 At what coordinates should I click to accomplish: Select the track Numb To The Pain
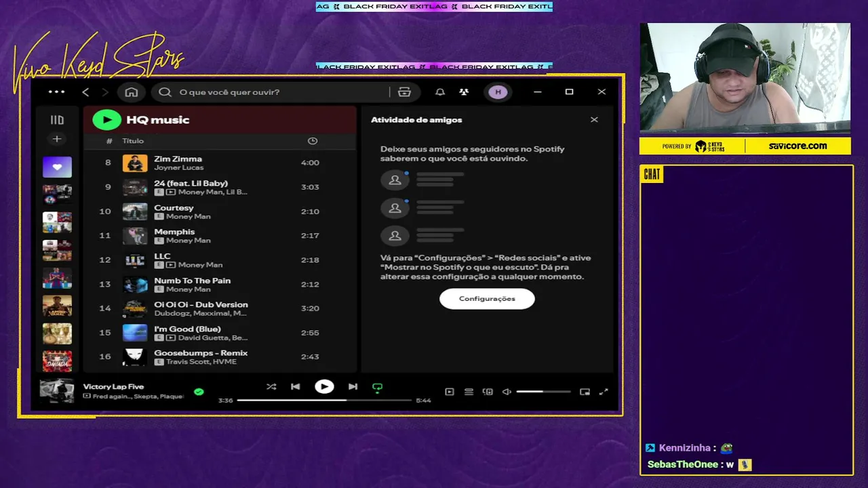coord(220,284)
